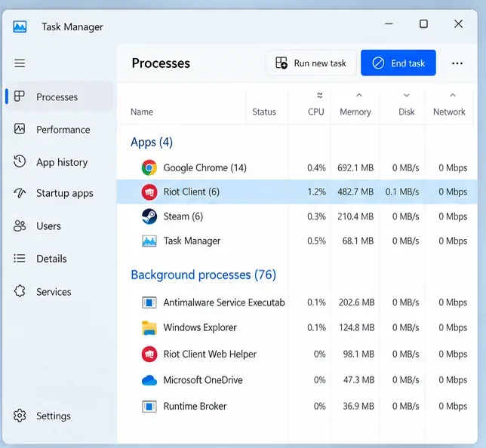
Task: Click Chrome's 692.1 MB memory value
Action: [355, 167]
